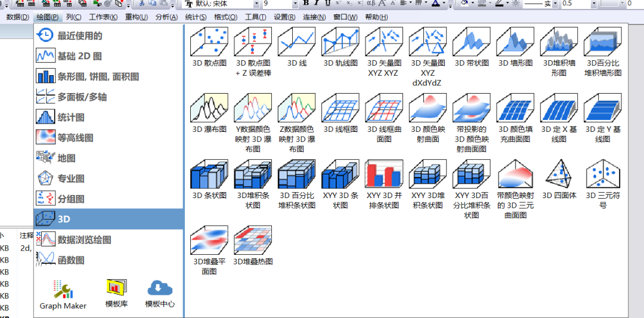This screenshot has height=318, width=644.
Task: Open the 格式(O) menu
Action: point(225,17)
